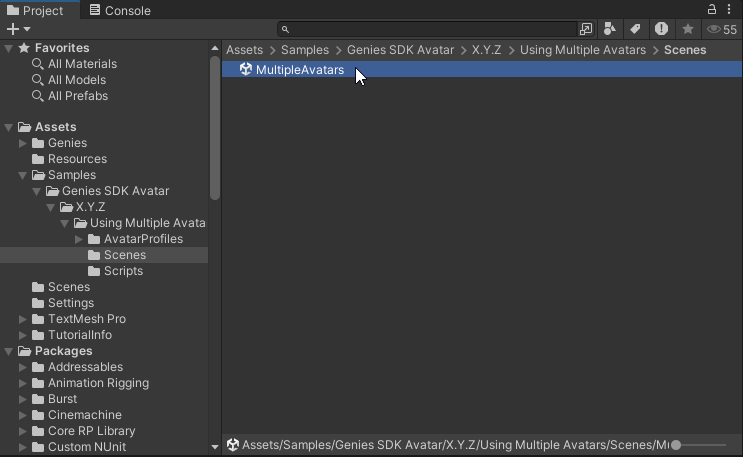This screenshot has width=743, height=457.
Task: Save search to favorites with star icon
Action: [688, 29]
